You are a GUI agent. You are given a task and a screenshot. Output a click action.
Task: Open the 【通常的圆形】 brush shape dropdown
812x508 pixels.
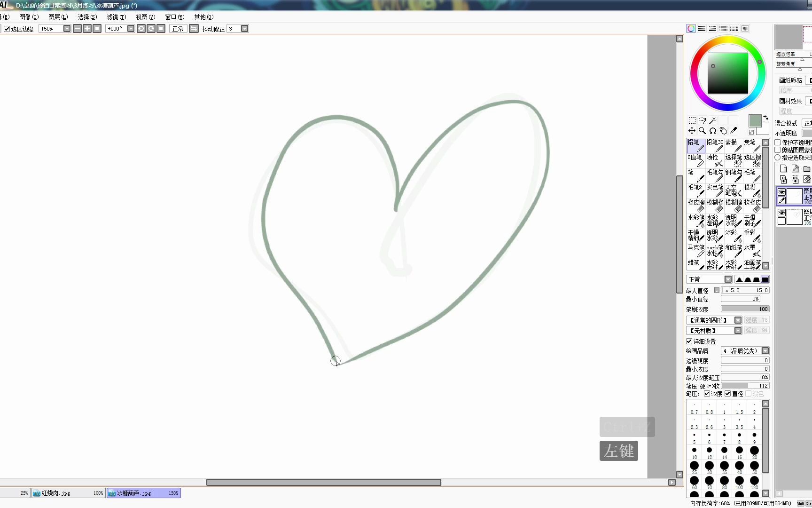pos(738,320)
